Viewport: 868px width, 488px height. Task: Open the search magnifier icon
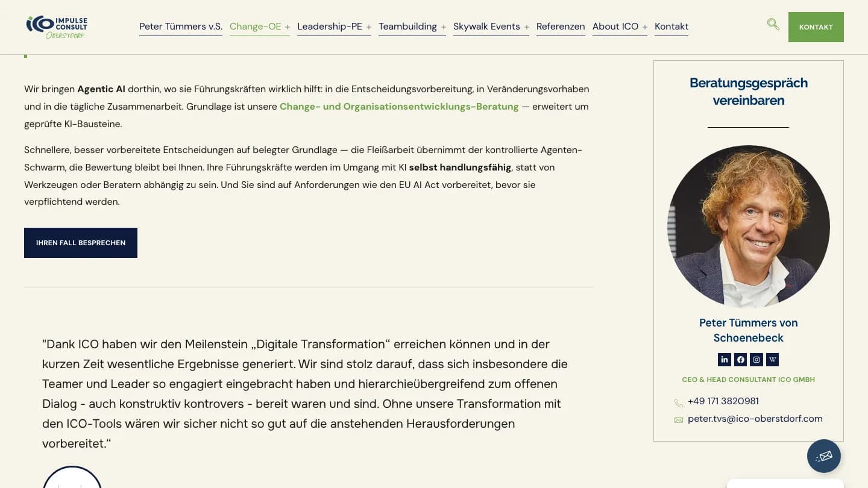click(773, 24)
